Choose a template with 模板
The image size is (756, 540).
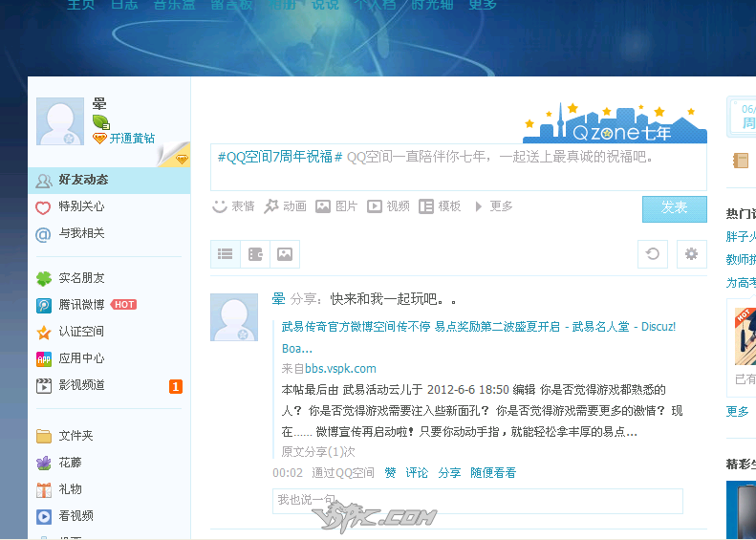point(440,206)
